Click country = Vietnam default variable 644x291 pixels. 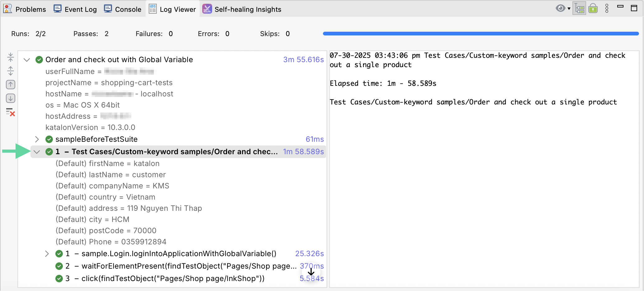coord(105,197)
